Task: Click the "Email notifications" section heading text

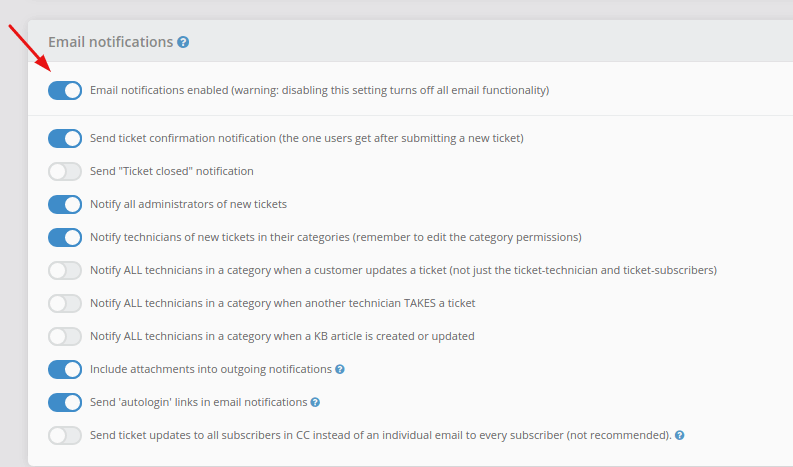Action: point(111,42)
